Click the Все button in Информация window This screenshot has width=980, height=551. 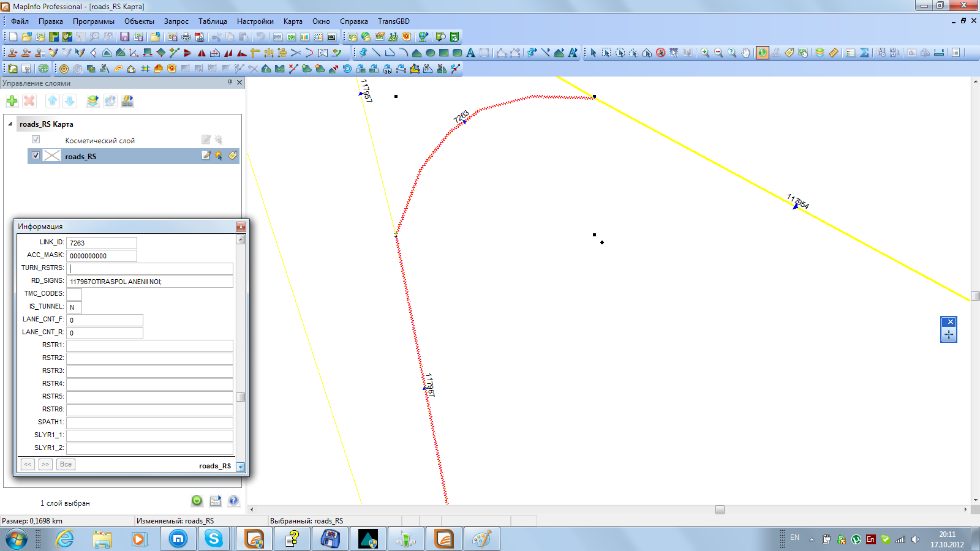(x=66, y=464)
